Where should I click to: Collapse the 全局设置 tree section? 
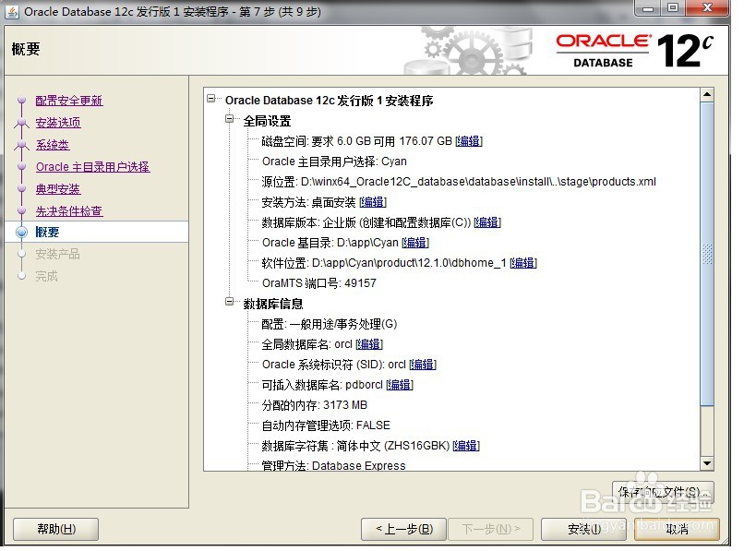(230, 119)
